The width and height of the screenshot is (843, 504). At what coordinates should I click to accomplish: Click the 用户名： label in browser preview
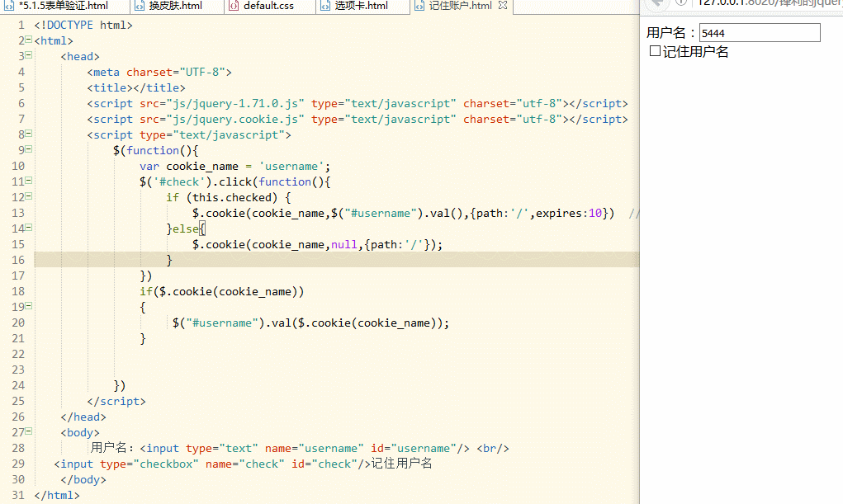pyautogui.click(x=671, y=33)
